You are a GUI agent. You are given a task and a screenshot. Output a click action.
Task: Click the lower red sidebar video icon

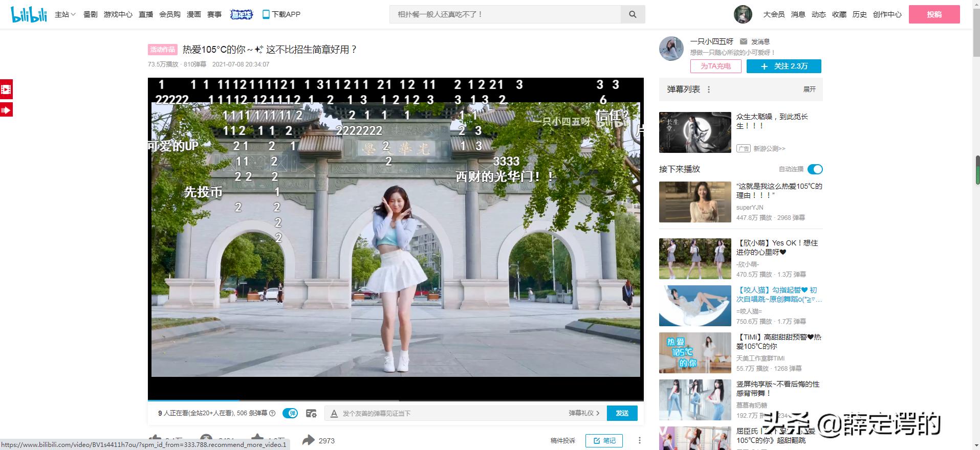point(6,110)
